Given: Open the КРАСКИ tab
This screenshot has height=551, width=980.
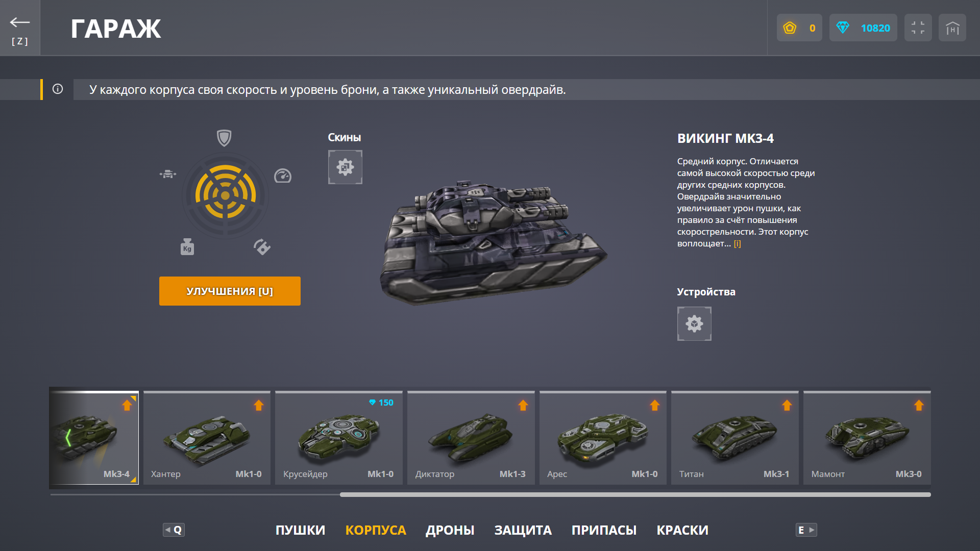Looking at the screenshot, I should pos(682,530).
